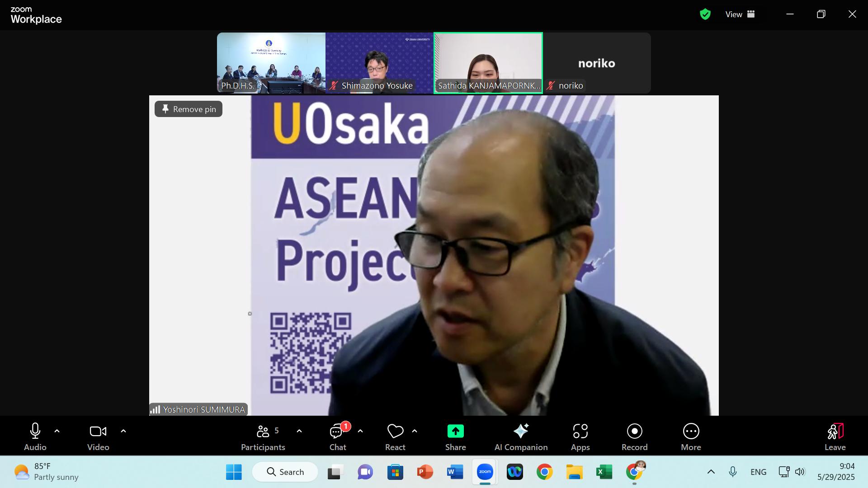Click the microphone tray icon
The height and width of the screenshot is (488, 868).
coord(733,472)
